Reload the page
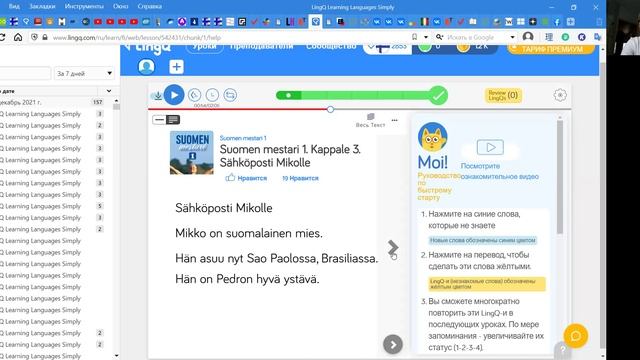Viewport: 640px width, 360px height. click(x=2, y=37)
